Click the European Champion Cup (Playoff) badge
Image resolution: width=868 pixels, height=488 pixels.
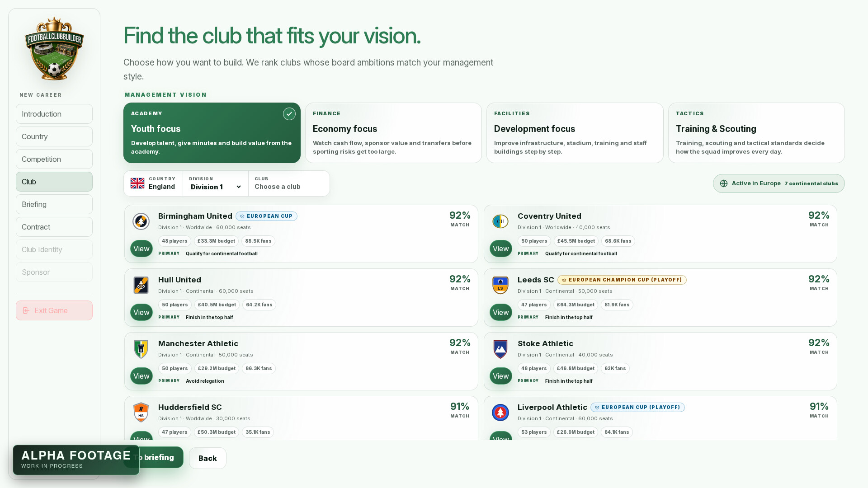(x=622, y=280)
